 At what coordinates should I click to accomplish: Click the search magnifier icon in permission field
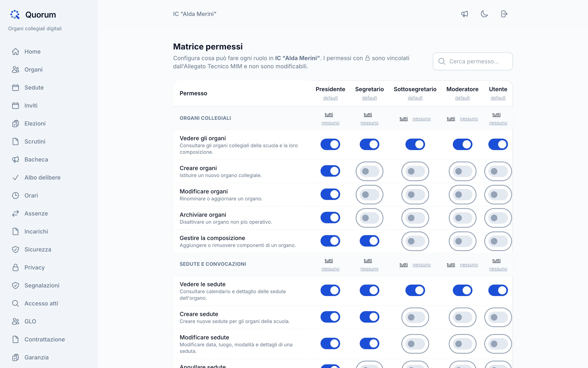click(x=442, y=61)
